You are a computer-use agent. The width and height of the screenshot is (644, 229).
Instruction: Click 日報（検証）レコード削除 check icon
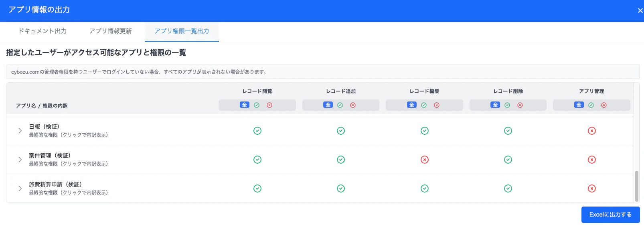point(508,131)
